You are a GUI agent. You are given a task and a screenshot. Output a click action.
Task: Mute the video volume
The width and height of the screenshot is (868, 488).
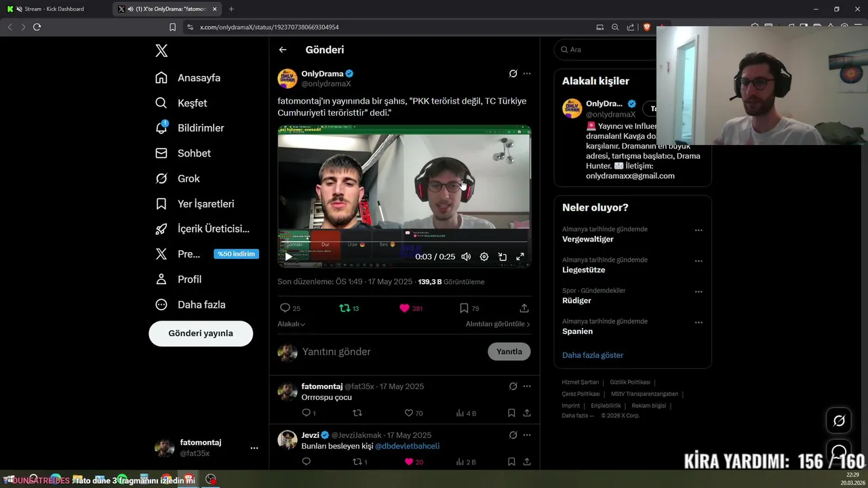(x=466, y=257)
